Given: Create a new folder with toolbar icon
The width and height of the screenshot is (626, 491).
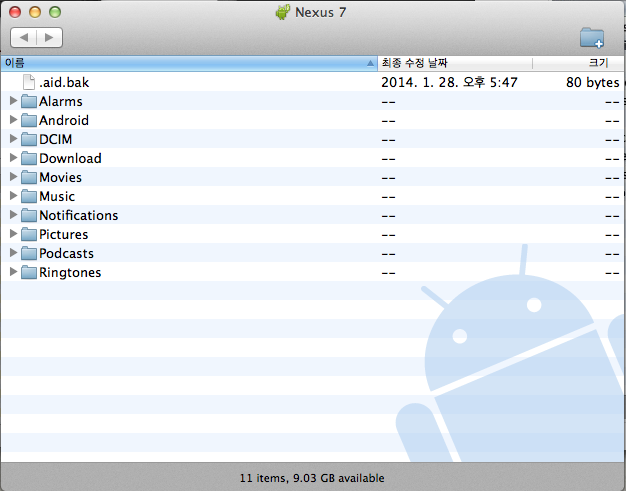Looking at the screenshot, I should [592, 38].
